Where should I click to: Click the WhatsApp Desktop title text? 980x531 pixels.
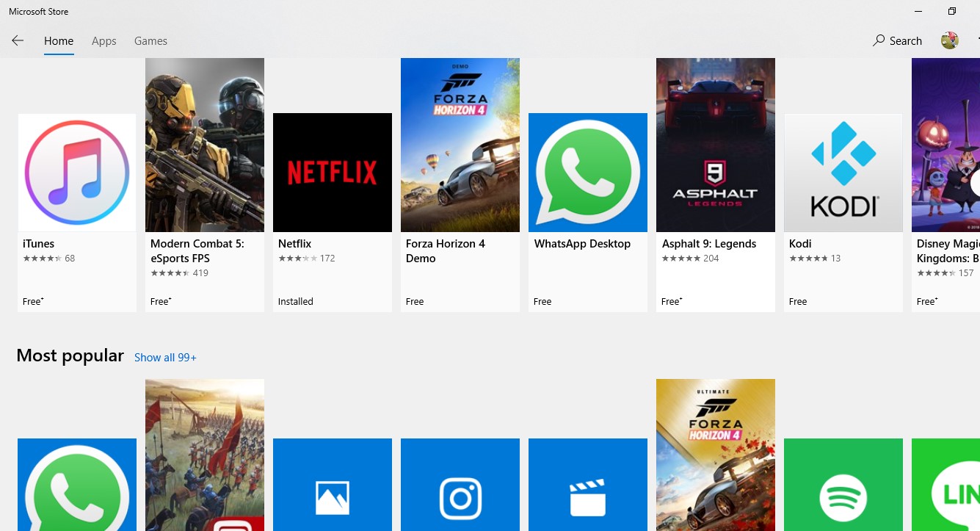(x=582, y=244)
